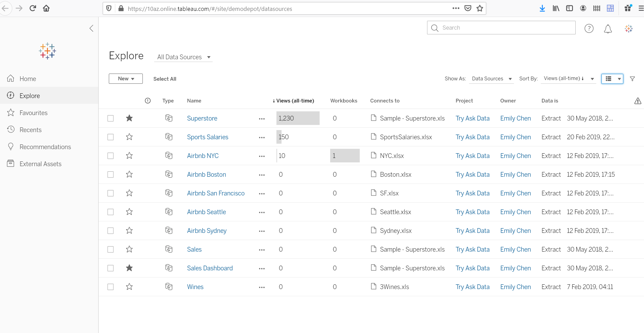Collapse the left sidebar with the chevron
Screen dimensions: 644x333
[91, 28]
